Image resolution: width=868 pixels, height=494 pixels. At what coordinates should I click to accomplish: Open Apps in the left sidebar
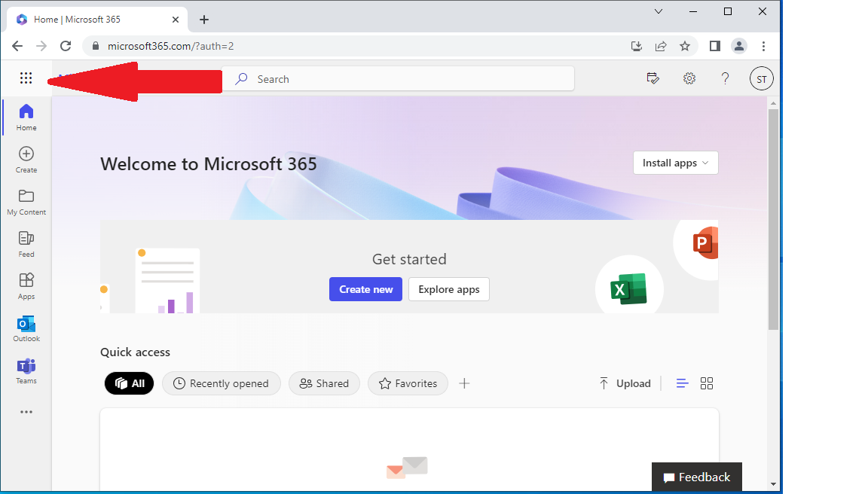click(x=26, y=286)
